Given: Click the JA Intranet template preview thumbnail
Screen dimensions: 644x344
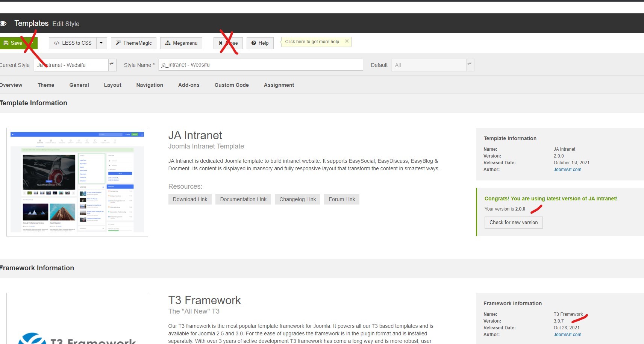Looking at the screenshot, I should point(77,182).
